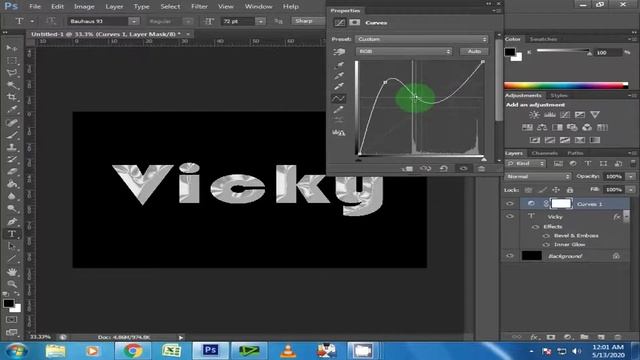The height and width of the screenshot is (360, 640).
Task: Toggle visibility of Effects group
Action: coord(536,227)
